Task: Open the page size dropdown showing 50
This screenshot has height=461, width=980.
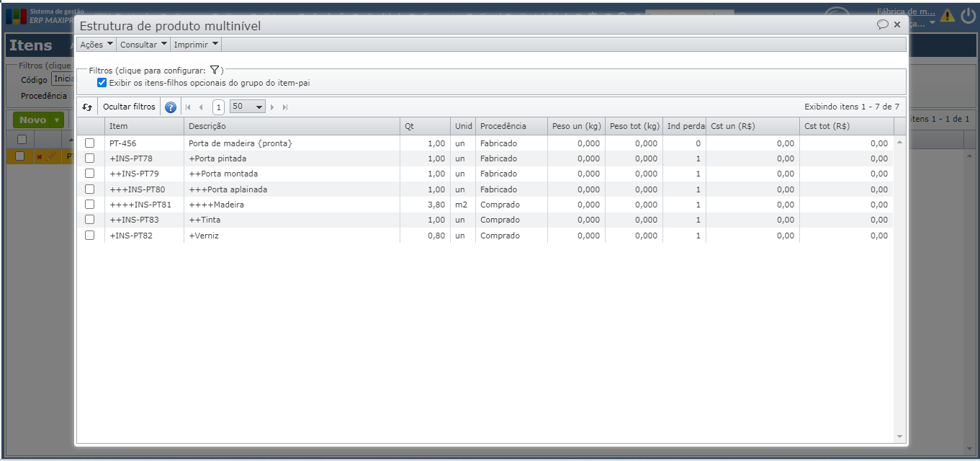Action: coord(248,107)
